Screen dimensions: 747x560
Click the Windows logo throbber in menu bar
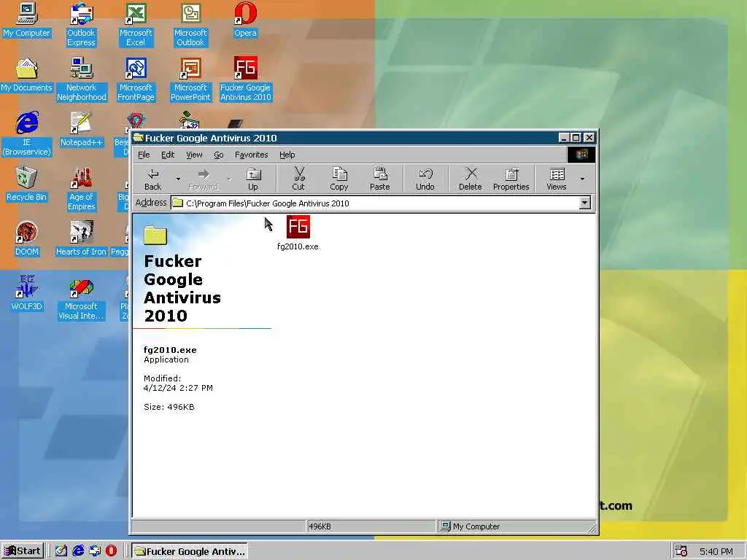[581, 155]
